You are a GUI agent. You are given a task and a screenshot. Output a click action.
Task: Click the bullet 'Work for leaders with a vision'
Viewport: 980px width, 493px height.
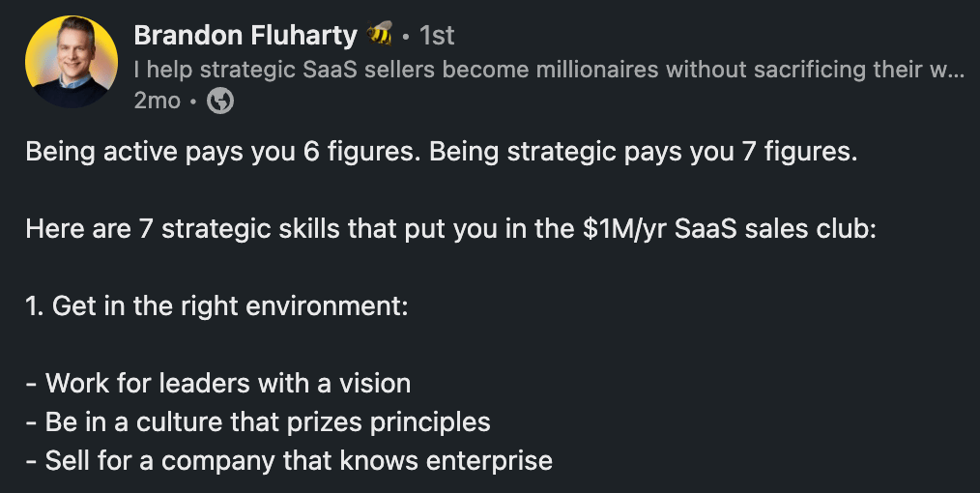(x=228, y=383)
